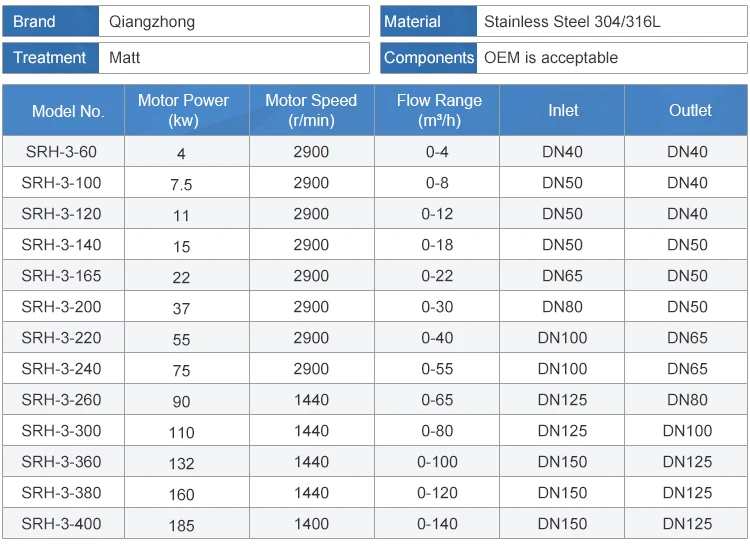Click flow range 0-100 cell
750x544 pixels.
pyautogui.click(x=437, y=462)
